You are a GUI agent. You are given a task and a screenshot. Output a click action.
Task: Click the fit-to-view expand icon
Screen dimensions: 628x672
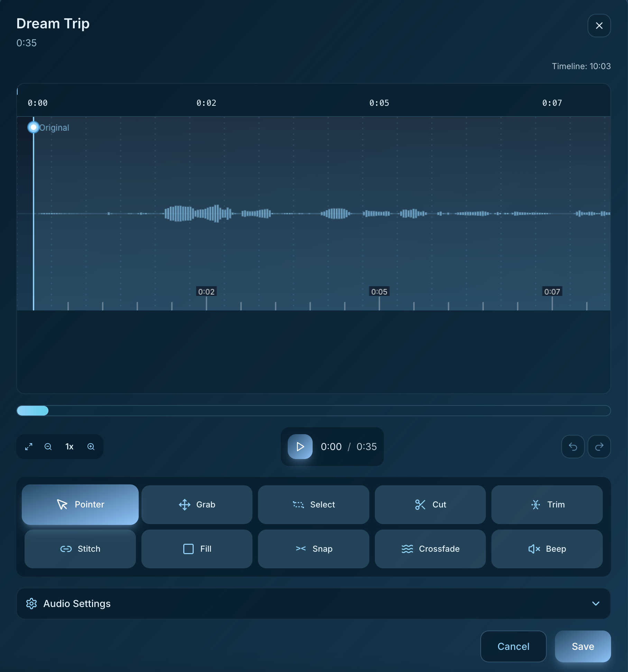(29, 447)
